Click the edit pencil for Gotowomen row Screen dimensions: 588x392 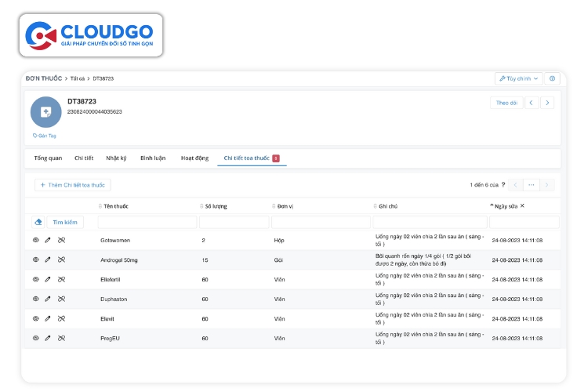click(48, 240)
